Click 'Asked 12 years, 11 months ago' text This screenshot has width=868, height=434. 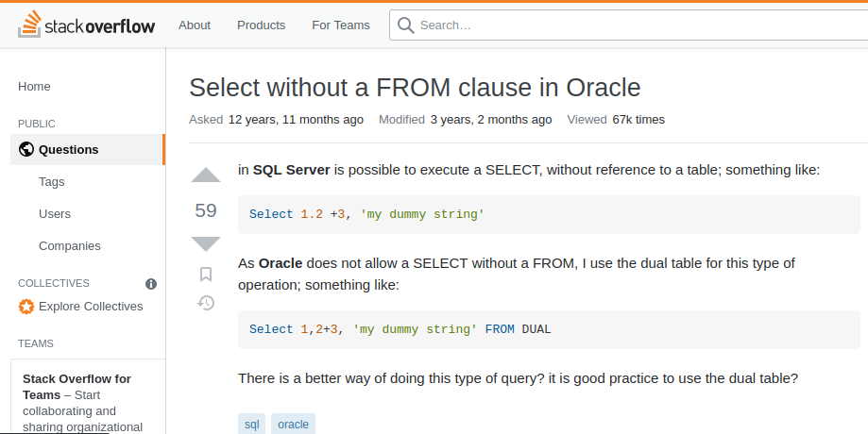coord(276,120)
